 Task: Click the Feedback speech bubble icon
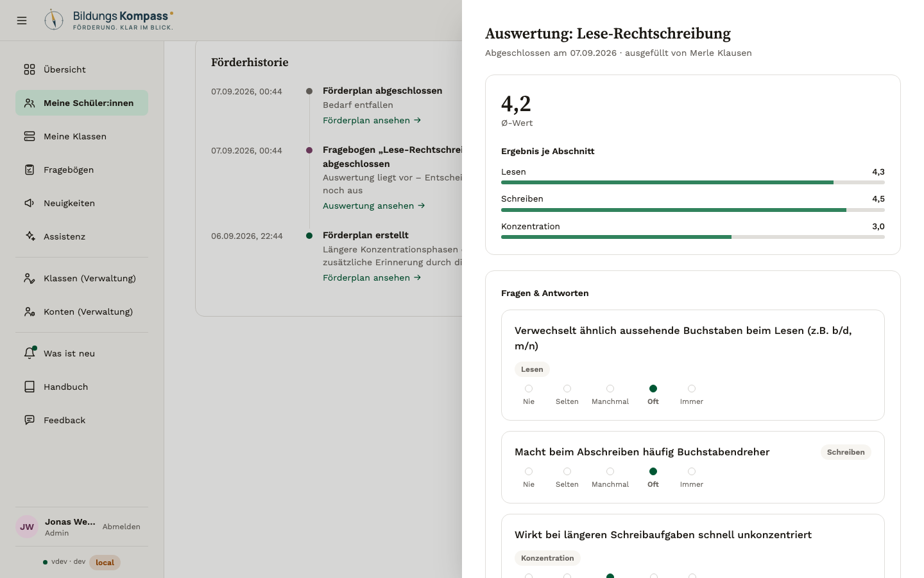[x=30, y=420]
